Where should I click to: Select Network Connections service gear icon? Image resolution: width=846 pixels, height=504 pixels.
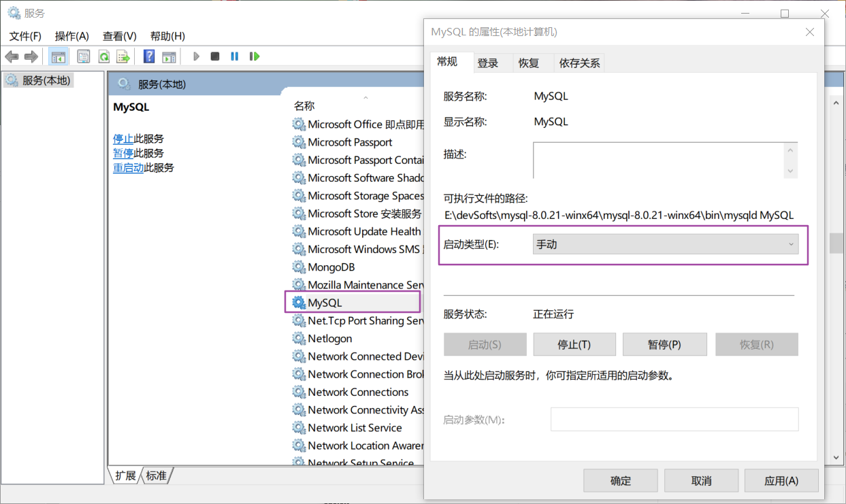(299, 392)
